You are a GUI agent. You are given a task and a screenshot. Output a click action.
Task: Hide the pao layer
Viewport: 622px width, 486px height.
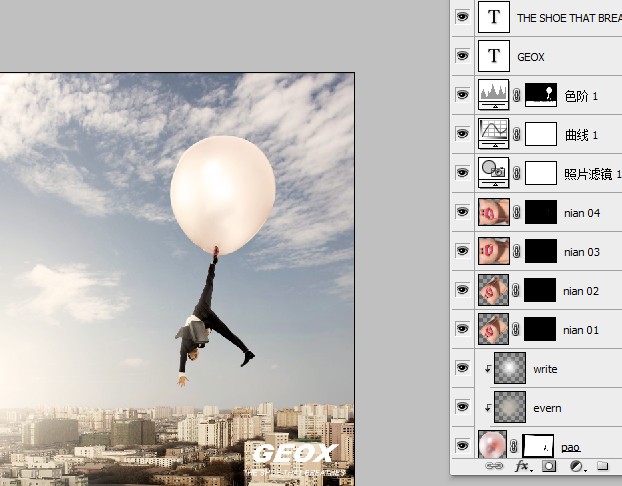[x=463, y=445]
